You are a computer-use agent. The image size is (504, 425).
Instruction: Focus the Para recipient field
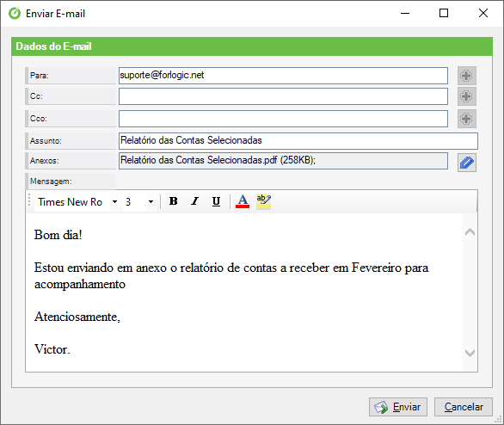(283, 76)
